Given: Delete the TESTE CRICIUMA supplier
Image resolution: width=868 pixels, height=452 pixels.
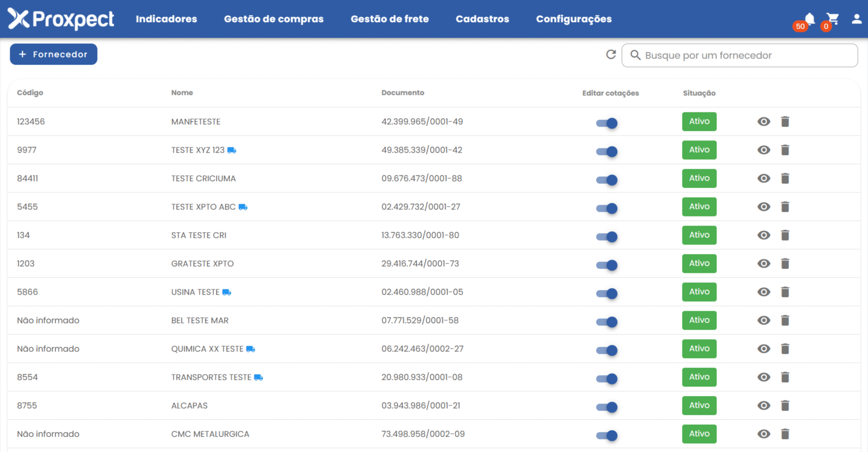Looking at the screenshot, I should [785, 178].
